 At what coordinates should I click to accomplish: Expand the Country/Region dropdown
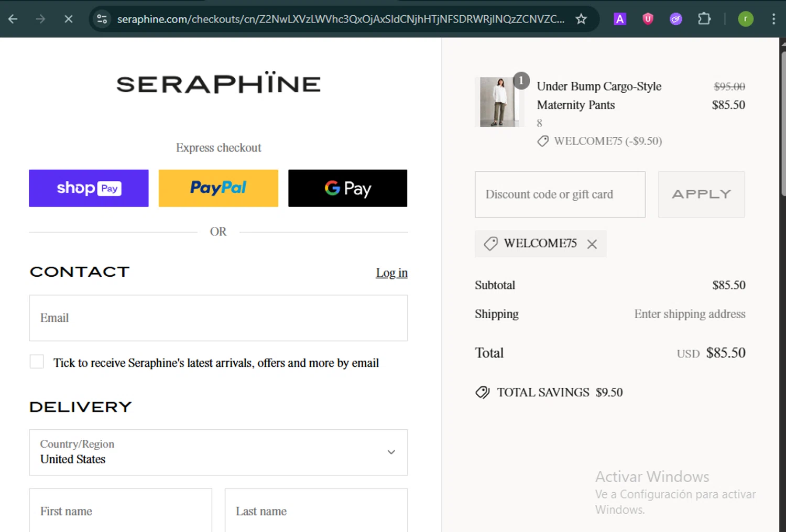(x=219, y=452)
